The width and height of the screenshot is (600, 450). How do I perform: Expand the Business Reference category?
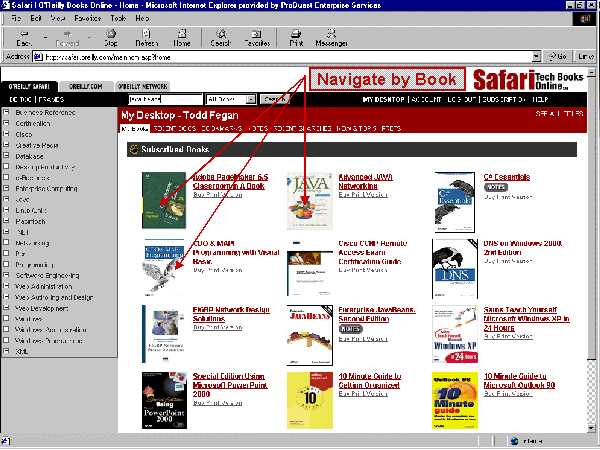pos(6,112)
